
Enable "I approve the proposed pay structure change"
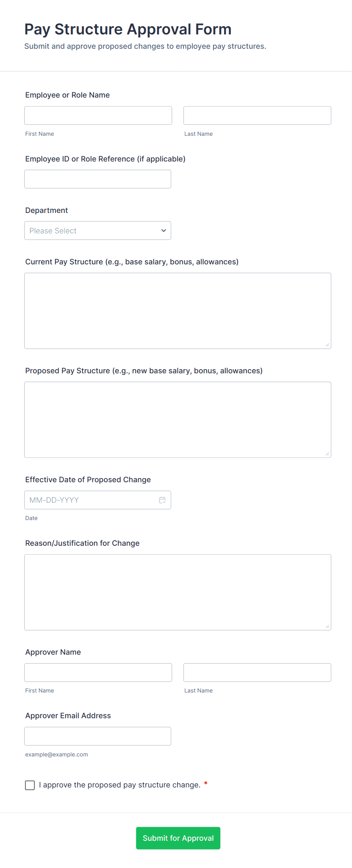click(x=30, y=785)
